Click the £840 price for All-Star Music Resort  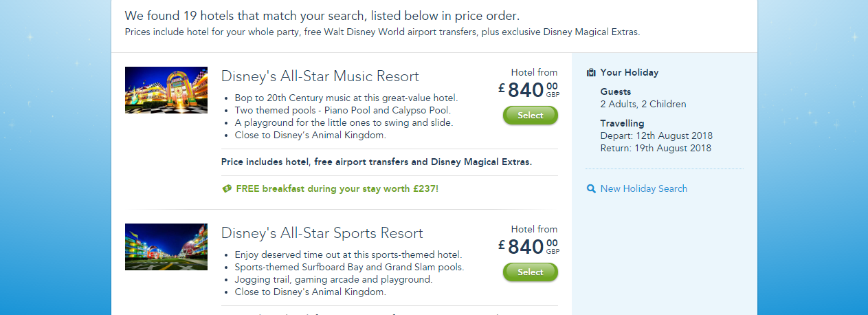pyautogui.click(x=526, y=90)
